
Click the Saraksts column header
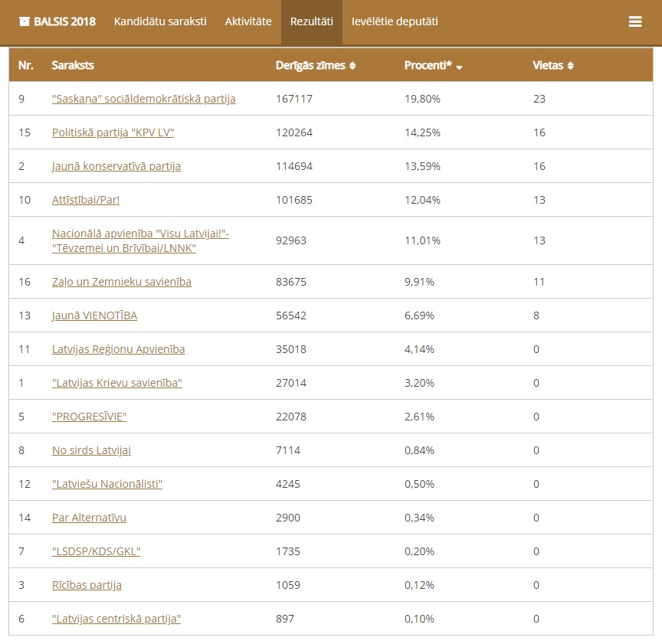pyautogui.click(x=73, y=66)
